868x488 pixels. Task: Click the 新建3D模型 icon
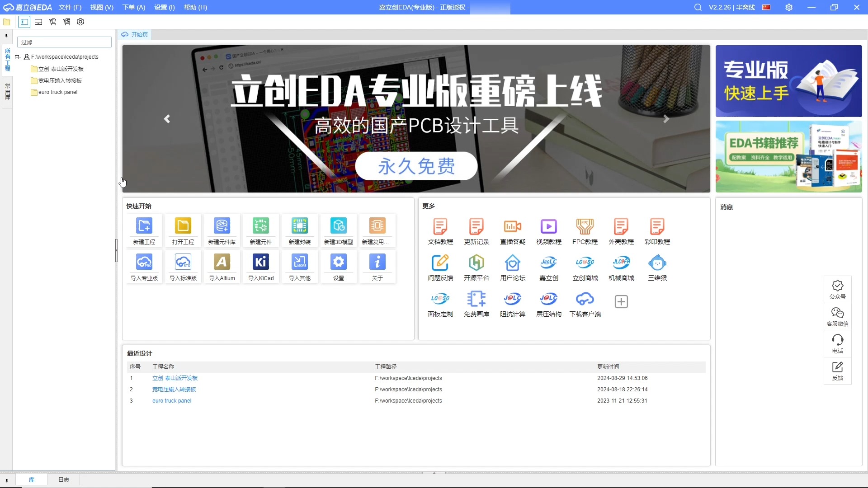tap(339, 226)
